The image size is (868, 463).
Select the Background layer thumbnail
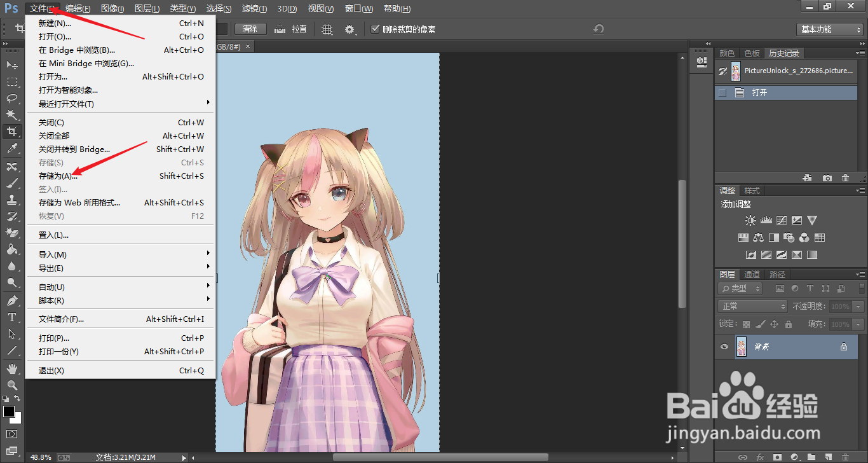coord(742,347)
